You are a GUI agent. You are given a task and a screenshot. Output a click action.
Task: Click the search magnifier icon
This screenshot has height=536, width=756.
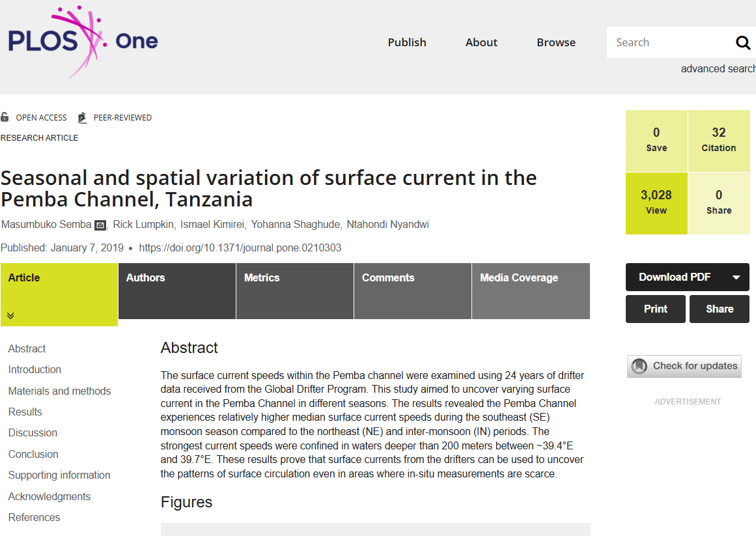pos(742,43)
